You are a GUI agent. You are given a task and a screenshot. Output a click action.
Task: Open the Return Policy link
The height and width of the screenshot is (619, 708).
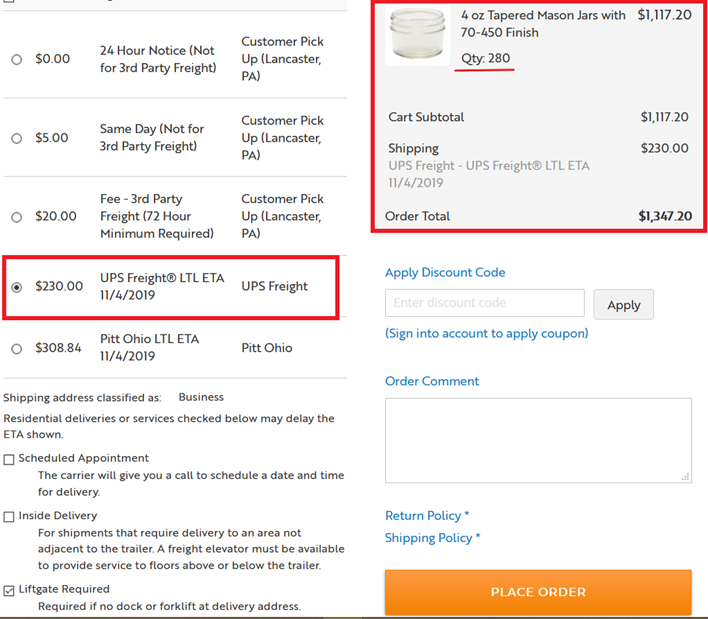tap(423, 516)
